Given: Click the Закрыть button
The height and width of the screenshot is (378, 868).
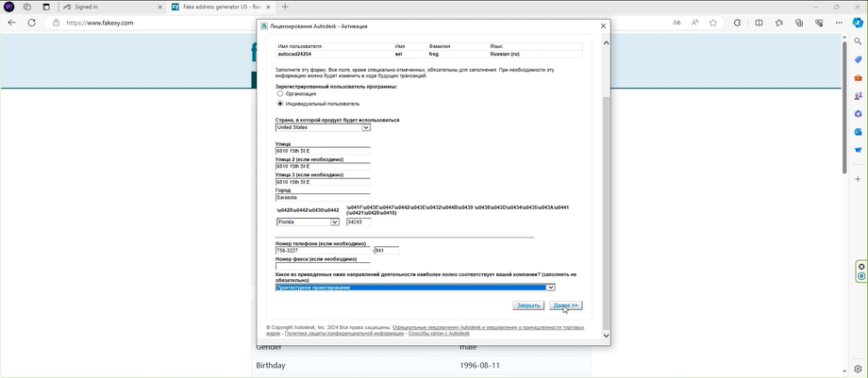Looking at the screenshot, I should click(x=528, y=305).
